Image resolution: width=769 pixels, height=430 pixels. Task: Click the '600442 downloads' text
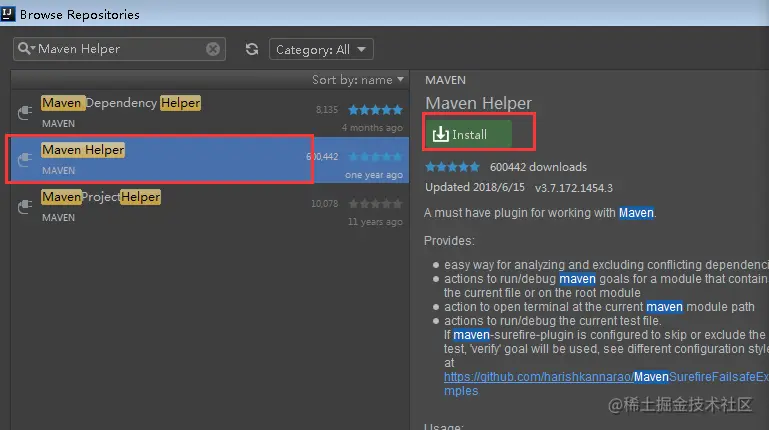coord(538,167)
